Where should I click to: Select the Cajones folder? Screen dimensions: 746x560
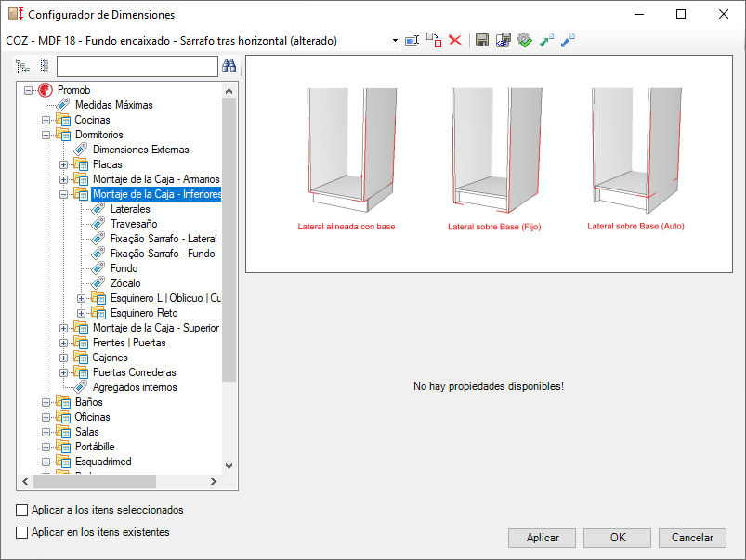coord(110,358)
